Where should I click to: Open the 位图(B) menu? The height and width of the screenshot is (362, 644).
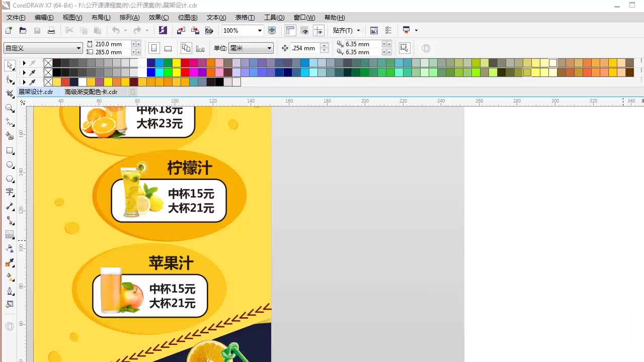[x=188, y=17]
